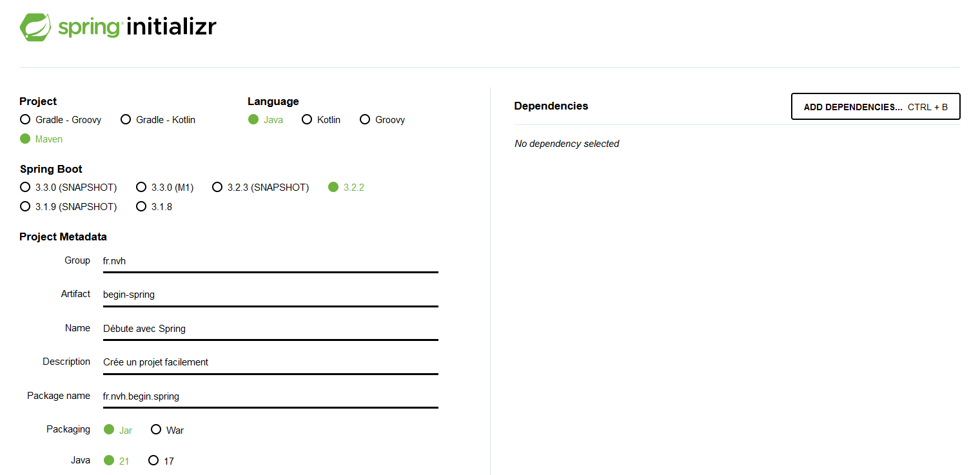980x475 pixels.
Task: Select Java version 21
Action: (117, 461)
